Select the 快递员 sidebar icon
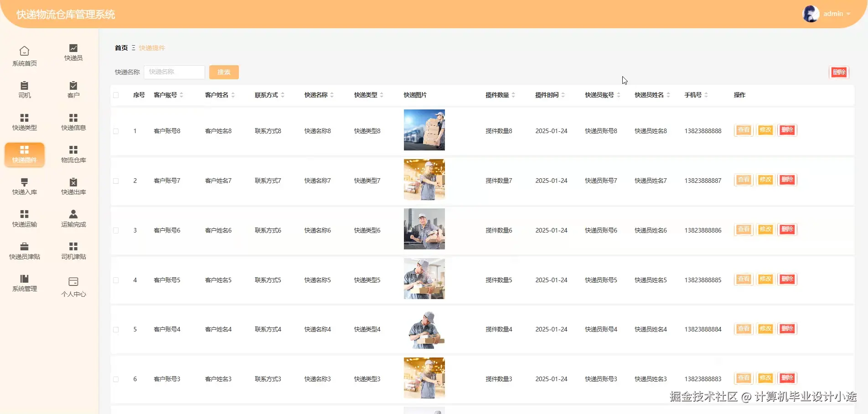 pyautogui.click(x=73, y=52)
